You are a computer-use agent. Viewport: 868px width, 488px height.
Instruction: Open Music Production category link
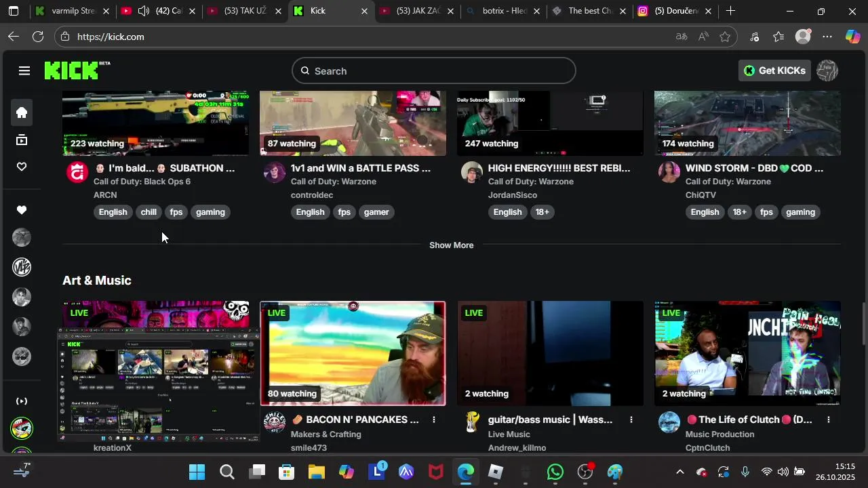click(719, 434)
